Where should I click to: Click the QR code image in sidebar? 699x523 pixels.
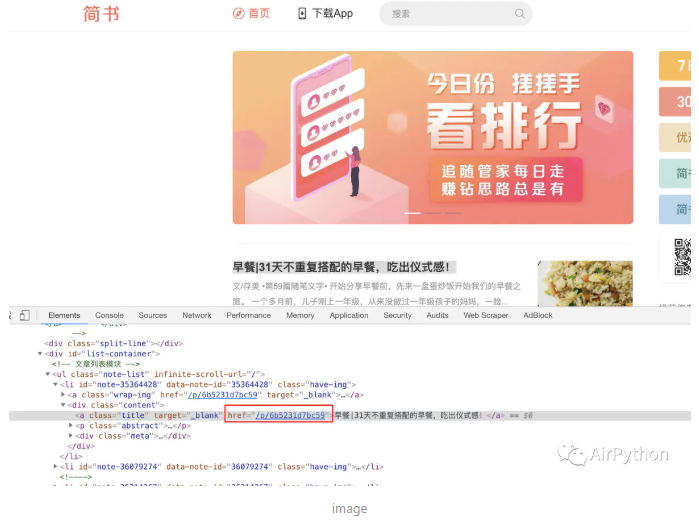click(x=682, y=257)
